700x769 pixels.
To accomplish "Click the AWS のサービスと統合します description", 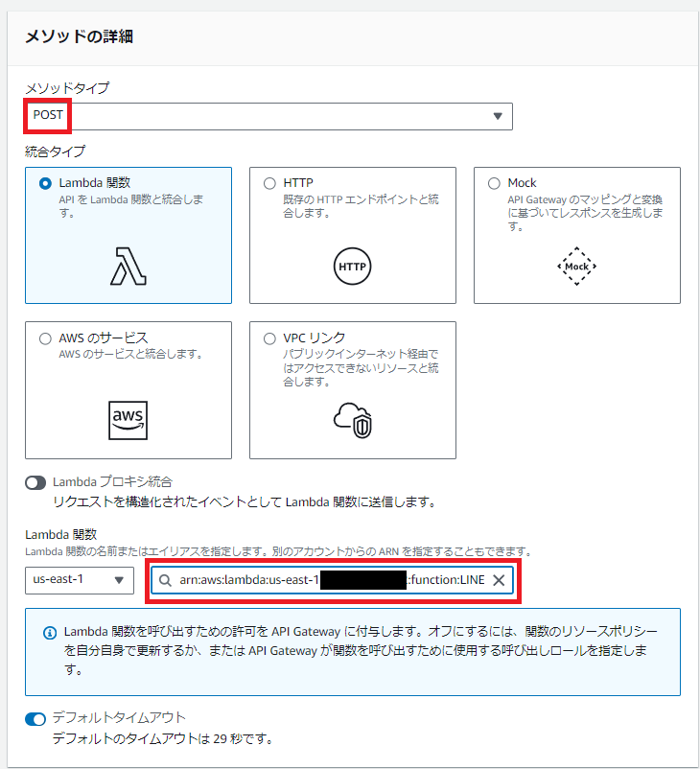I will click(x=130, y=354).
